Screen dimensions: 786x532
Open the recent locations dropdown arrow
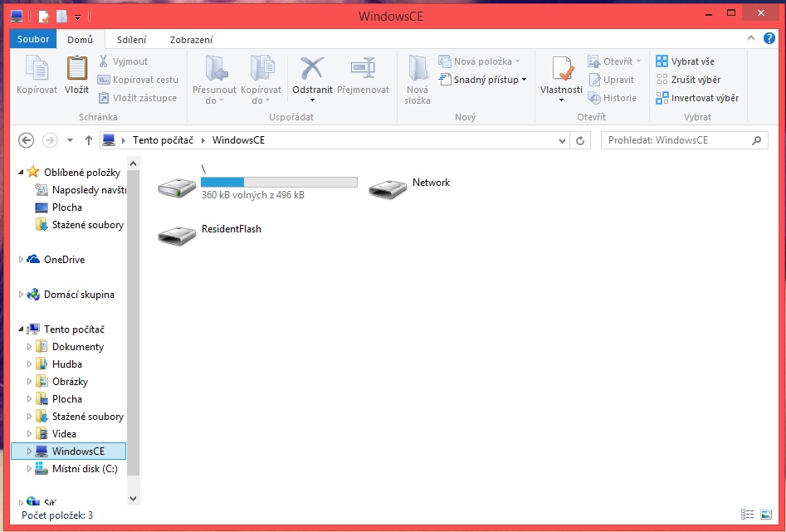click(71, 140)
